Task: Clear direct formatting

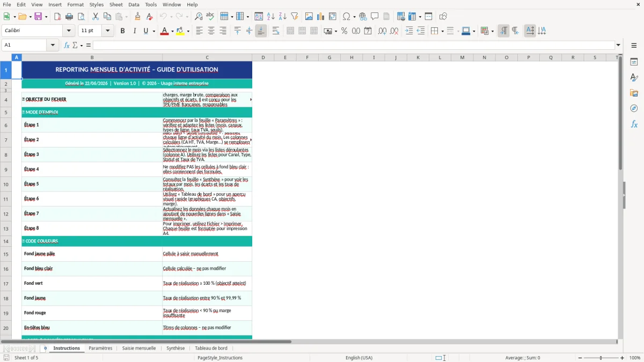Action: point(150,17)
